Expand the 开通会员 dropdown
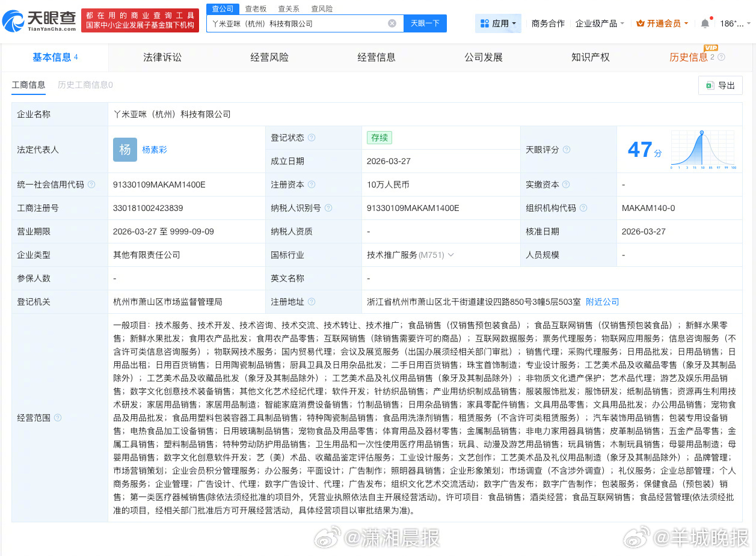The height and width of the screenshot is (556, 756). [662, 23]
